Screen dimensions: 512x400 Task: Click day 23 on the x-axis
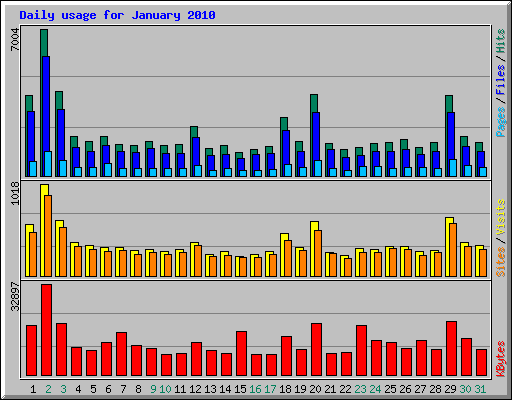point(360,389)
